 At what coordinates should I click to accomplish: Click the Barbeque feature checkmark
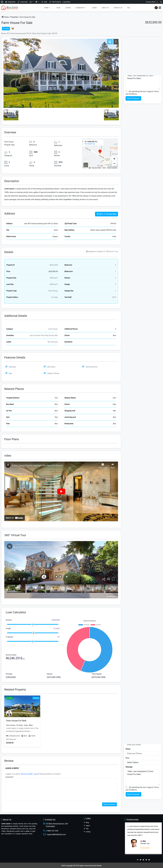click(x=6, y=367)
